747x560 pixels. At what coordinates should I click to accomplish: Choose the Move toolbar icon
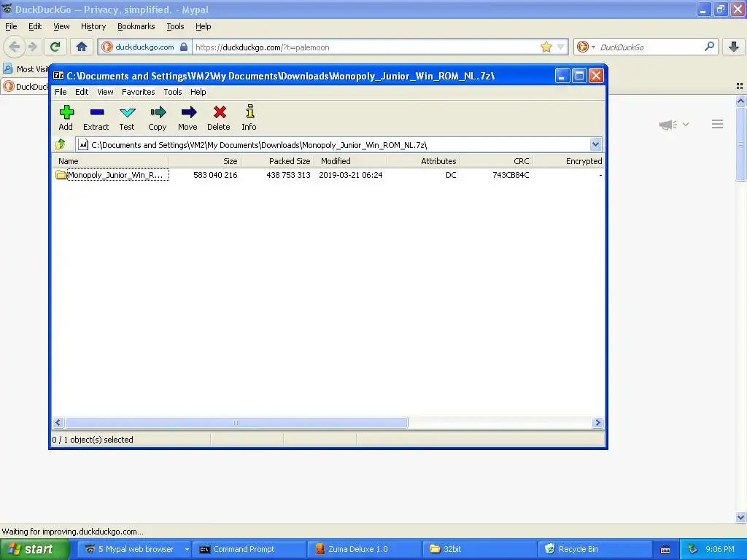[187, 117]
